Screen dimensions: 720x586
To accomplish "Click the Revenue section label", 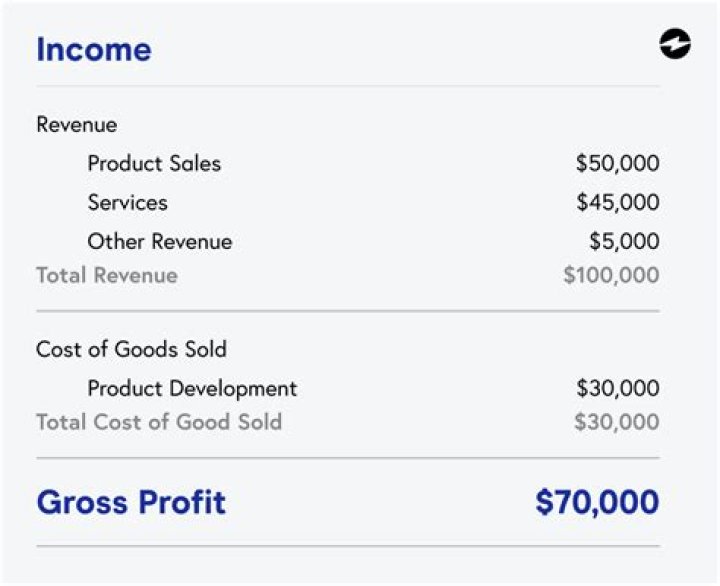I will pyautogui.click(x=76, y=125).
